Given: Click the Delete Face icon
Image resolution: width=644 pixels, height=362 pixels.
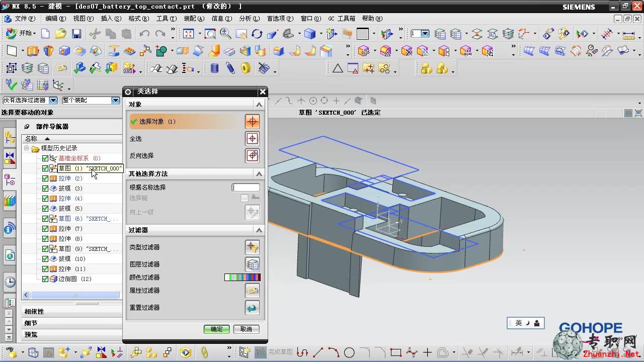Looking at the screenshot, I should click(x=407, y=51).
